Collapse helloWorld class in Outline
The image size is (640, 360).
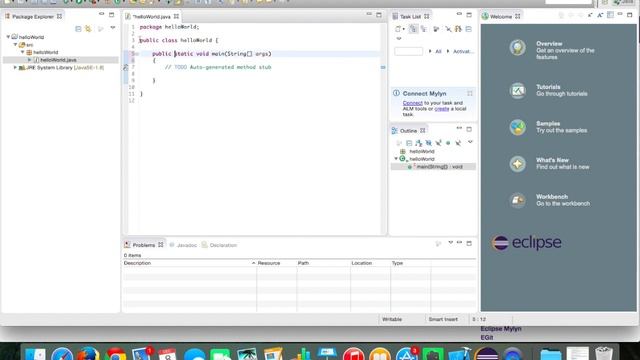pos(396,159)
